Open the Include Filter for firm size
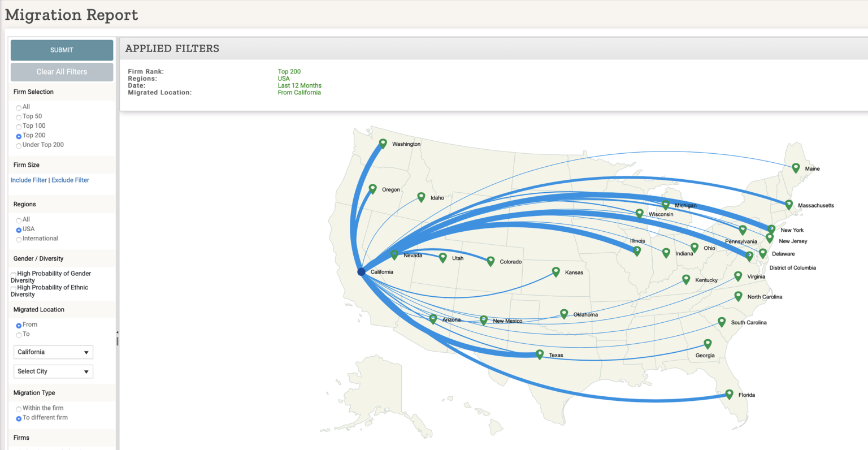 click(x=28, y=180)
